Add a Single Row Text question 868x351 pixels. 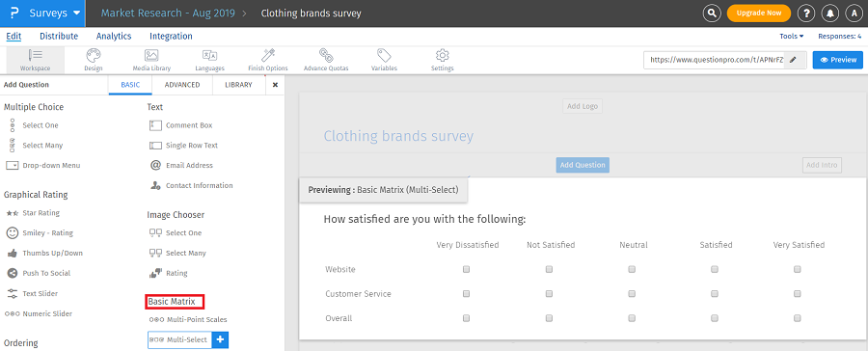click(184, 146)
